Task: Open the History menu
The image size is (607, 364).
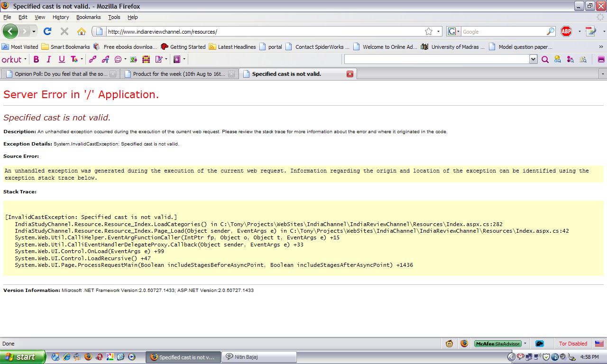Action: [61, 17]
